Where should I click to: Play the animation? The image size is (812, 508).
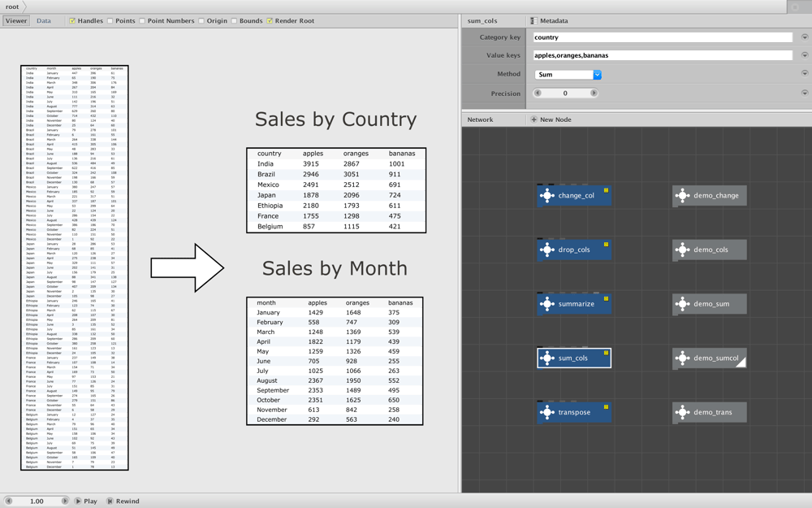pos(86,501)
